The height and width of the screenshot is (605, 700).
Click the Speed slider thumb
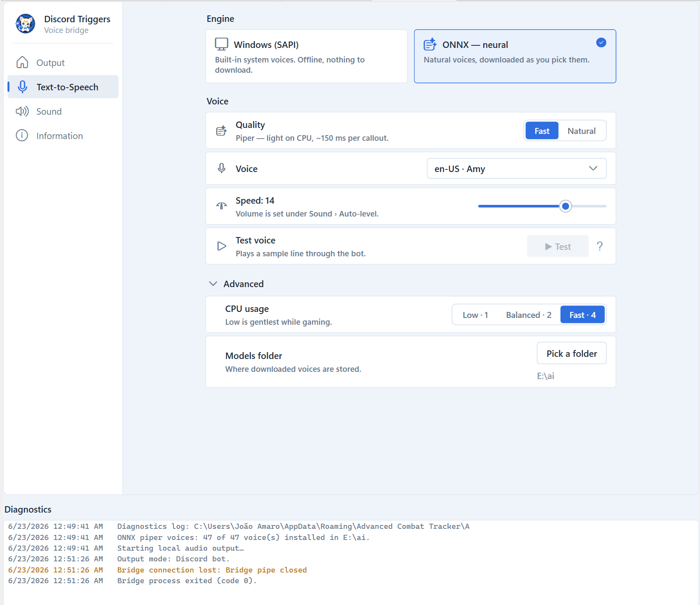coord(566,206)
